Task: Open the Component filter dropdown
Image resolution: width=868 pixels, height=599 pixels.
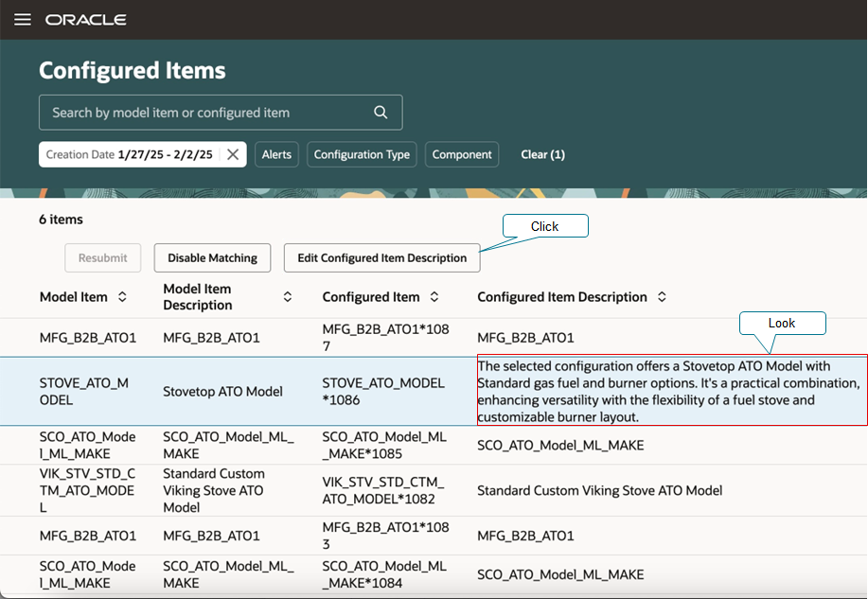Action: tap(462, 154)
